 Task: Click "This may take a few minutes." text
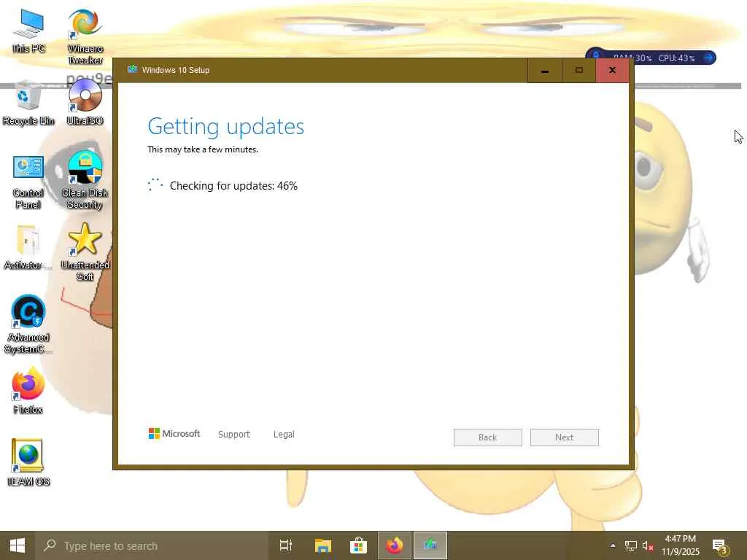click(203, 149)
